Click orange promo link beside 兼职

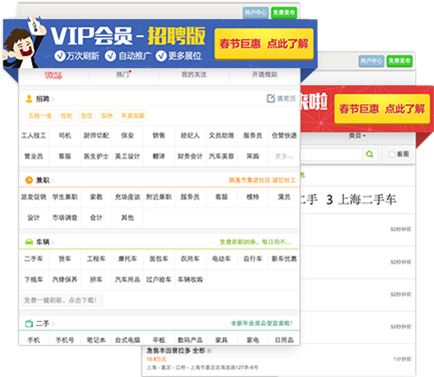262,180
